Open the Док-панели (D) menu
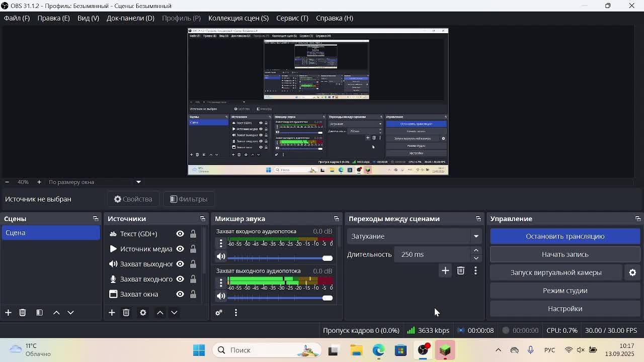The image size is (644, 362). (x=130, y=18)
